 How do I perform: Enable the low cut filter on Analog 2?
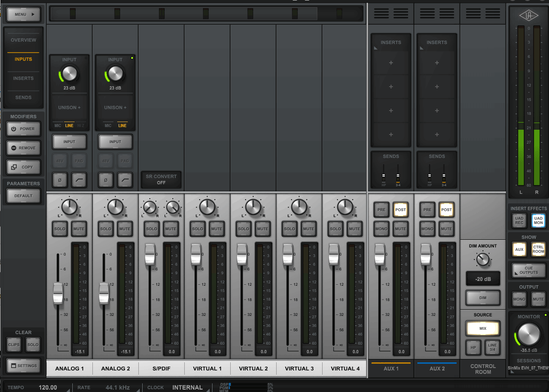pyautogui.click(x=125, y=180)
